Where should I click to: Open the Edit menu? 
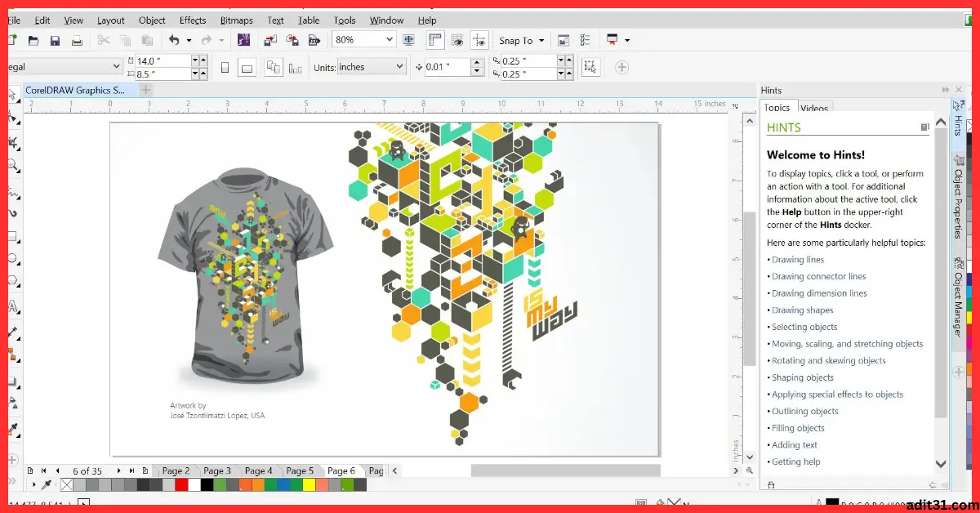(42, 20)
